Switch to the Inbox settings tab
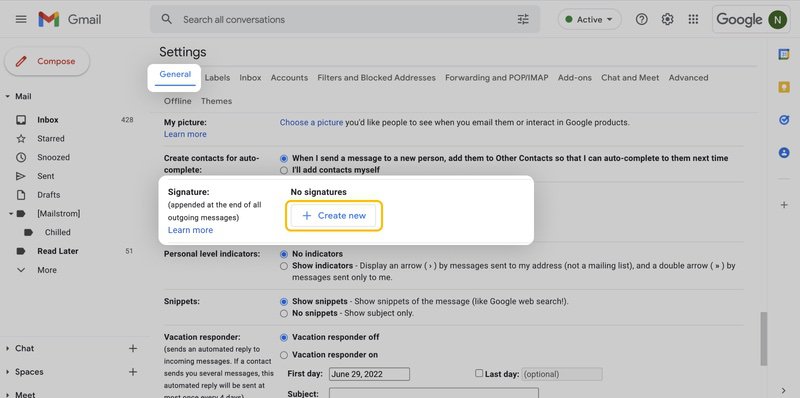Screen dimensions: 800x398 pyautogui.click(x=251, y=78)
